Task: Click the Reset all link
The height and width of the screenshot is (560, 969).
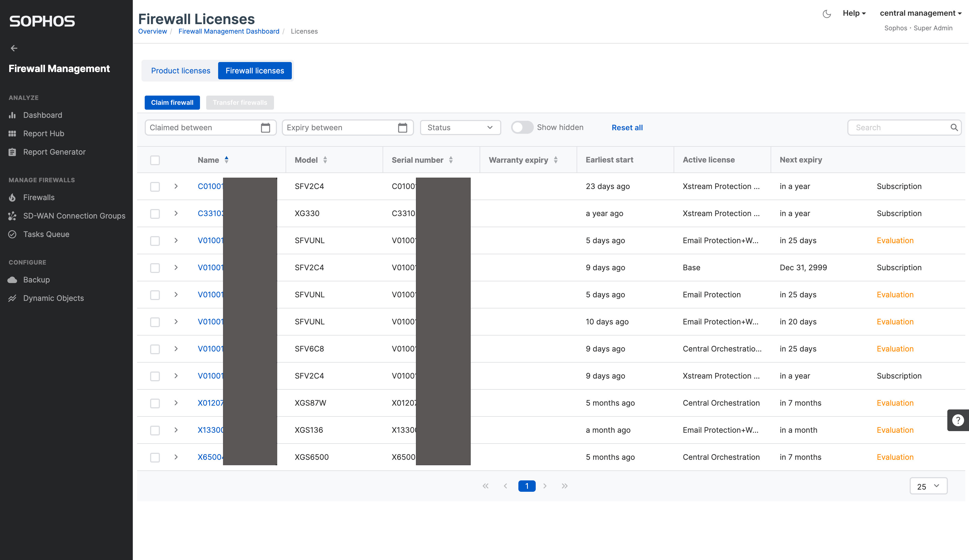Action: [x=627, y=128]
